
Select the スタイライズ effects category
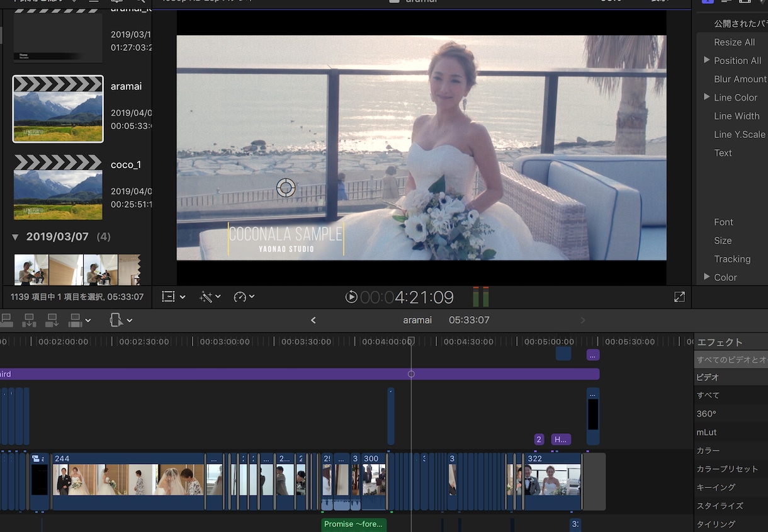click(731, 506)
